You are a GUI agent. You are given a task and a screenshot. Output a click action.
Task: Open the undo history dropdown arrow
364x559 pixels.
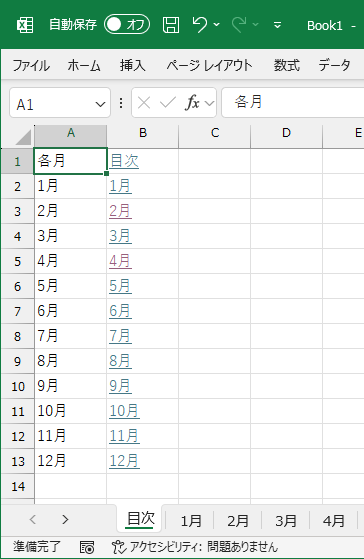pyautogui.click(x=216, y=25)
